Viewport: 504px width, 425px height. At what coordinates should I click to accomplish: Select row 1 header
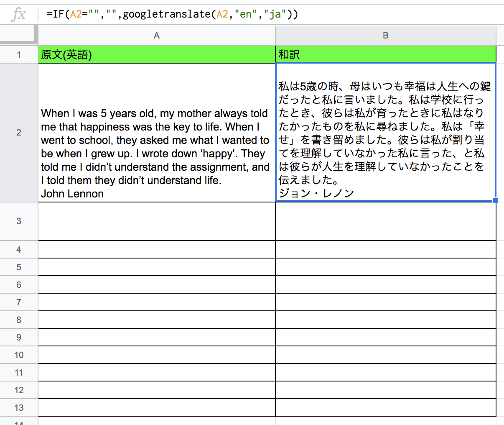pos(19,54)
